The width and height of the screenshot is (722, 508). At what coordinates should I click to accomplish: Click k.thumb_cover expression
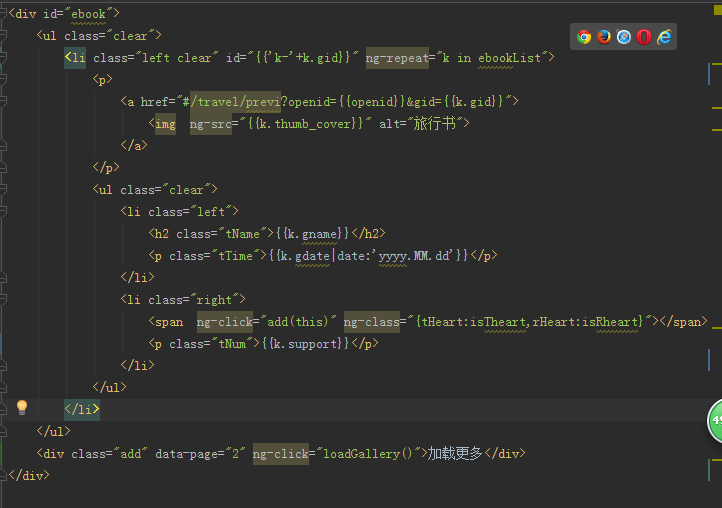pyautogui.click(x=306, y=124)
